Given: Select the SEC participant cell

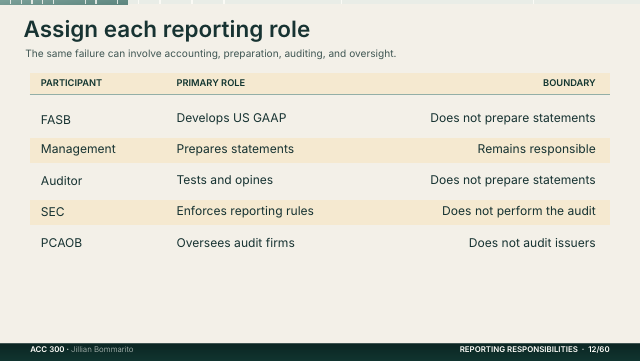Looking at the screenshot, I should [52, 212].
